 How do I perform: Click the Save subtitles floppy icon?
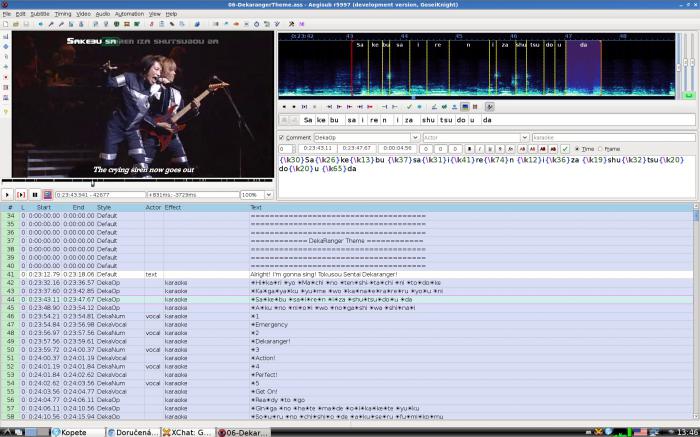[25, 24]
